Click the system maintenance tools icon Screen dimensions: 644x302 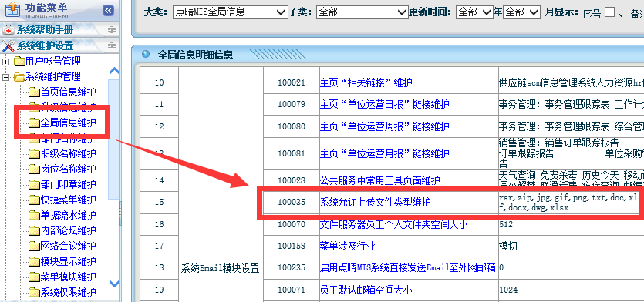coord(8,45)
